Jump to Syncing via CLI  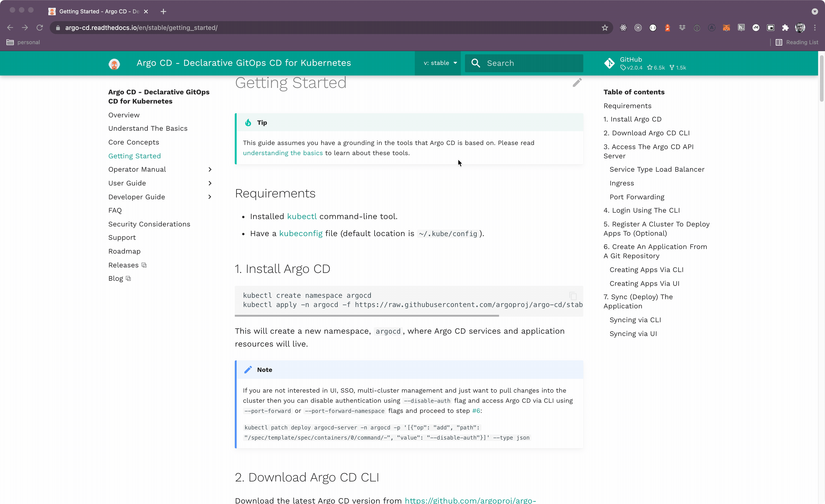(x=635, y=320)
